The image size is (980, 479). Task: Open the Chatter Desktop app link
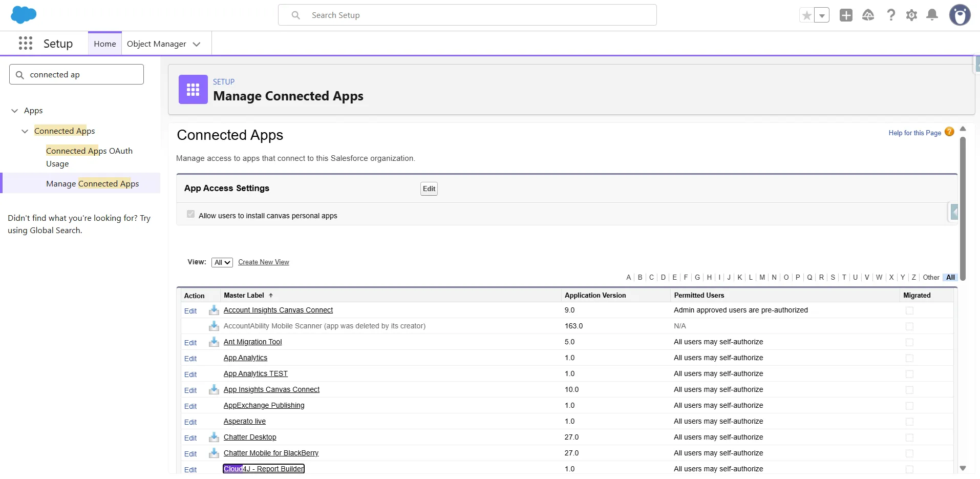(x=250, y=437)
